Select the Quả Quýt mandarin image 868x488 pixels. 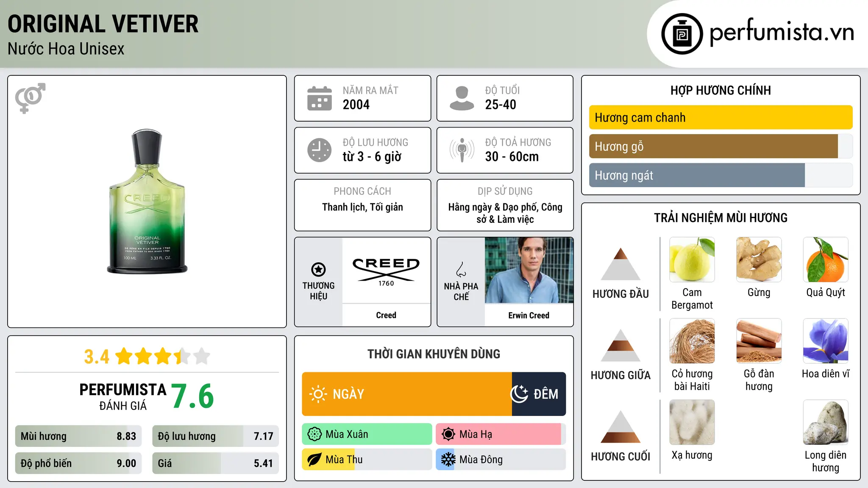tap(826, 260)
